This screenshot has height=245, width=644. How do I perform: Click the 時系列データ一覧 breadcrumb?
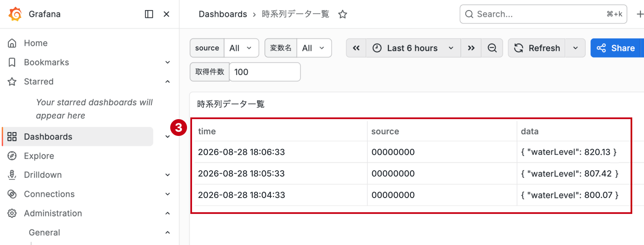coord(296,14)
